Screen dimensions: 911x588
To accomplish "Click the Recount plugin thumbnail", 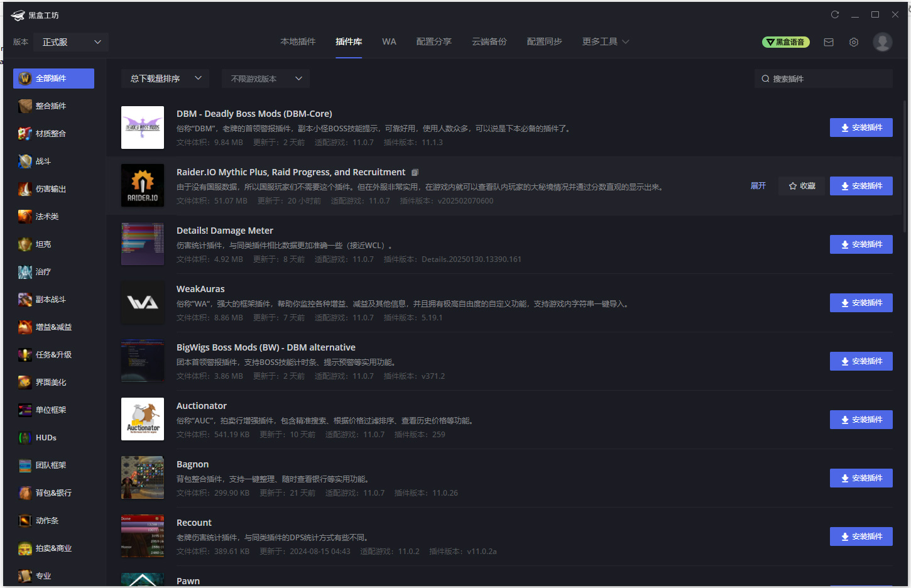I will pos(143,536).
